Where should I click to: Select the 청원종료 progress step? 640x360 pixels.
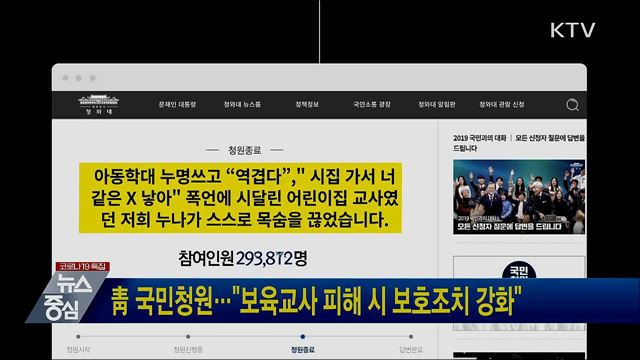[x=302, y=350]
